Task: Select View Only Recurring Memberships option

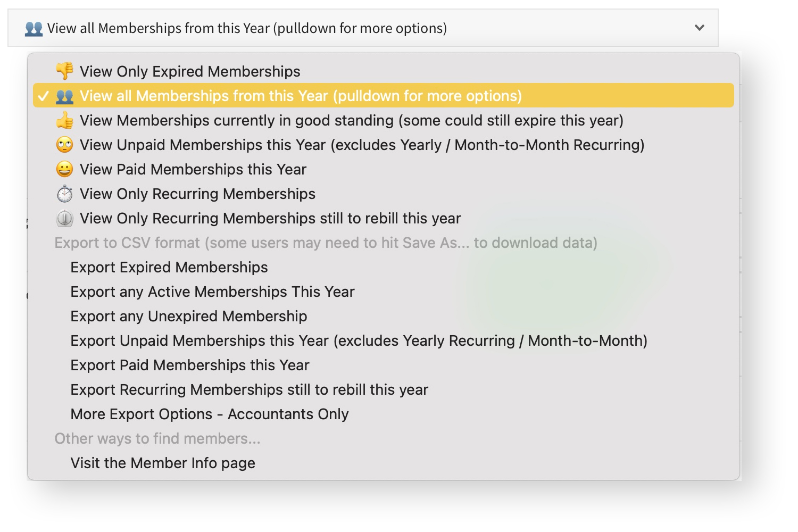Action: [x=197, y=194]
